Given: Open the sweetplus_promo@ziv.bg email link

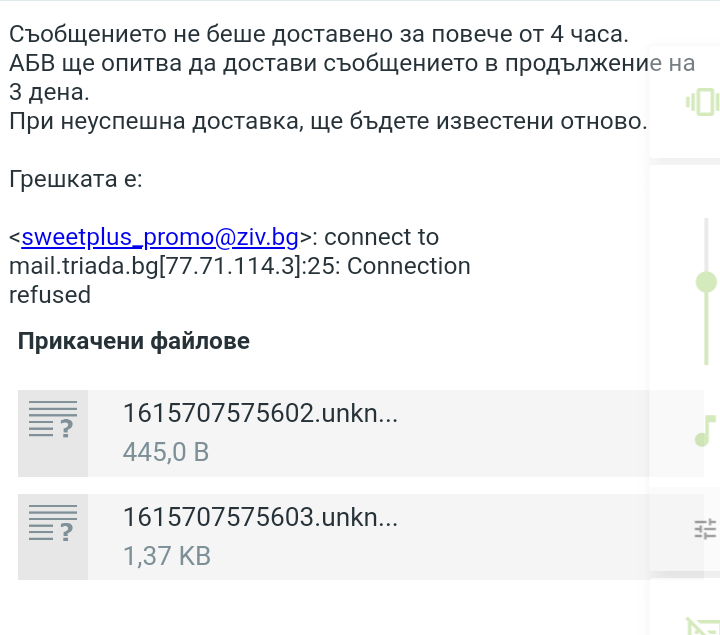Looking at the screenshot, I should [x=160, y=238].
